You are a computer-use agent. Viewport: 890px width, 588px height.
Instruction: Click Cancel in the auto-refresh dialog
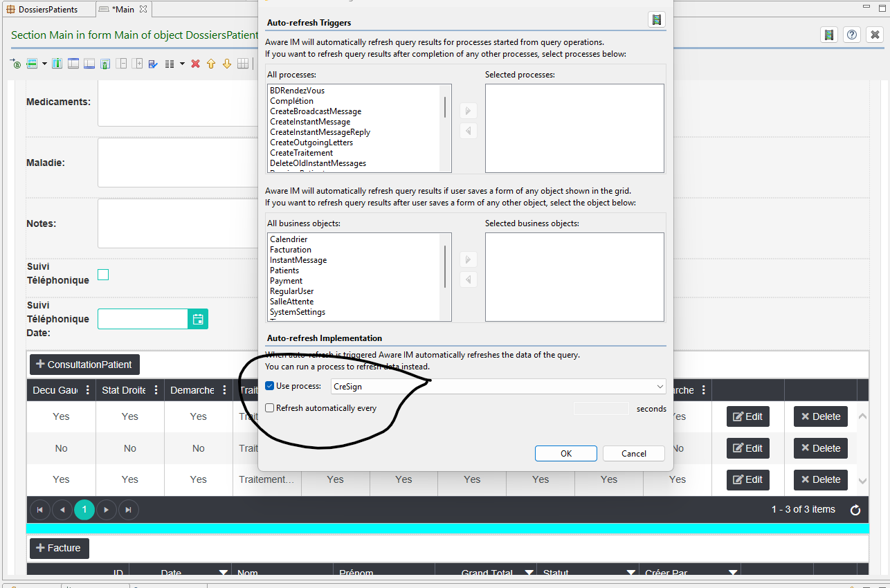pyautogui.click(x=634, y=454)
